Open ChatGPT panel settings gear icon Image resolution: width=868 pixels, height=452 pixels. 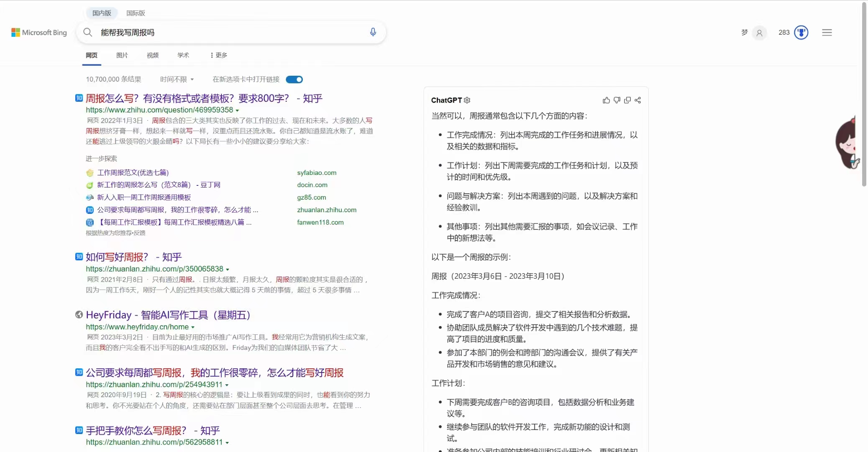(x=467, y=100)
